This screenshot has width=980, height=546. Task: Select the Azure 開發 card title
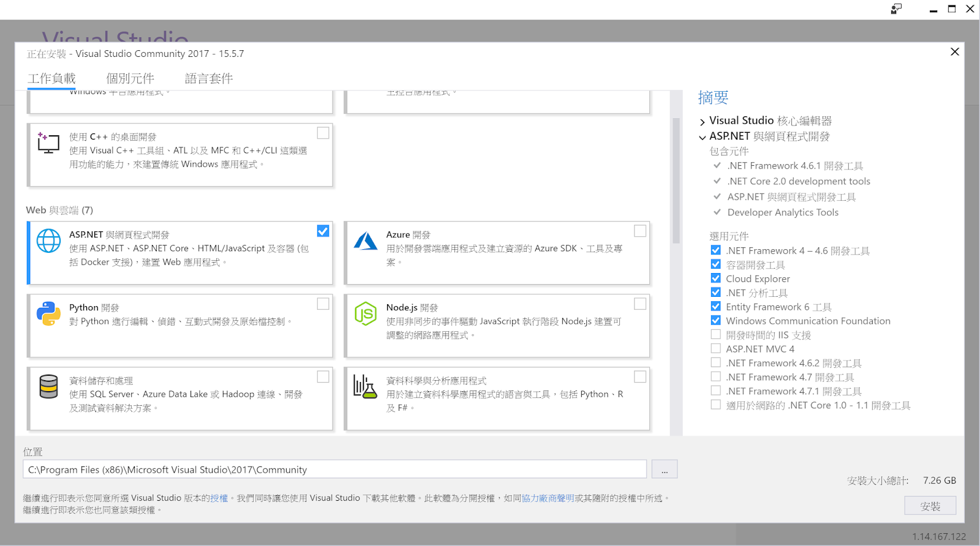(408, 234)
